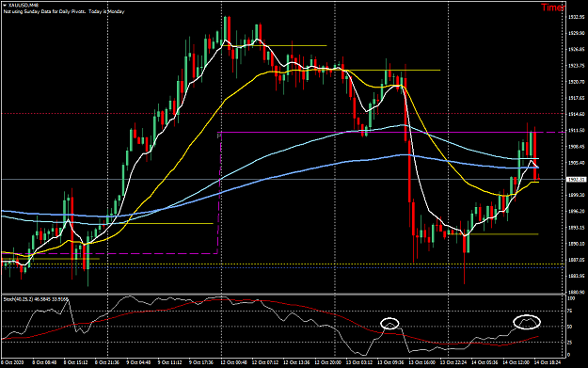Click the 8 Oct 08:48 time label
The width and height of the screenshot is (588, 368).
pos(44,362)
